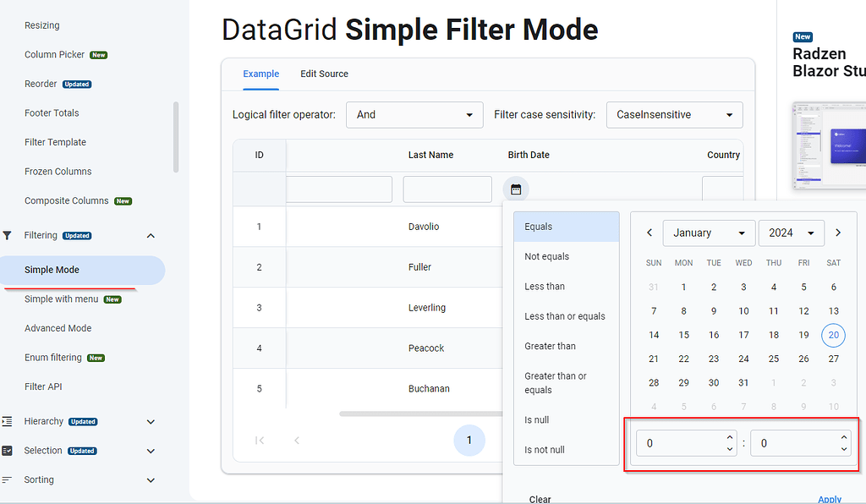Switch to the Example tab
This screenshot has width=866, height=504.
coord(260,74)
